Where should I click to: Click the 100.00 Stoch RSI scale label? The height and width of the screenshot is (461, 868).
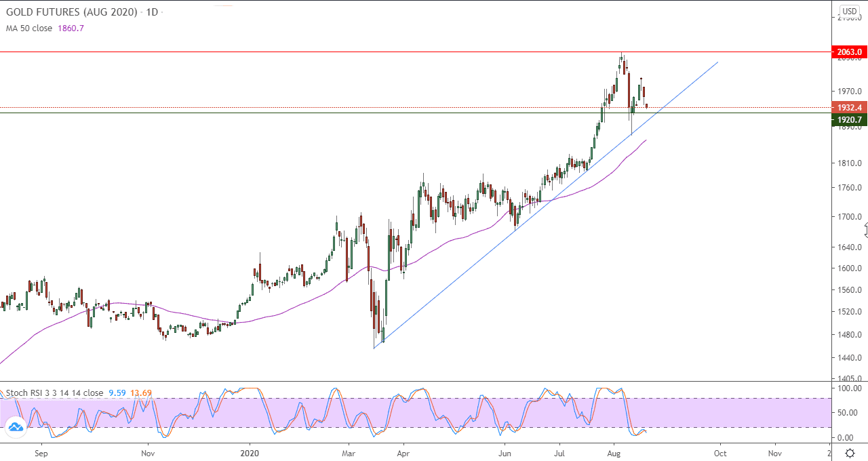click(x=850, y=388)
